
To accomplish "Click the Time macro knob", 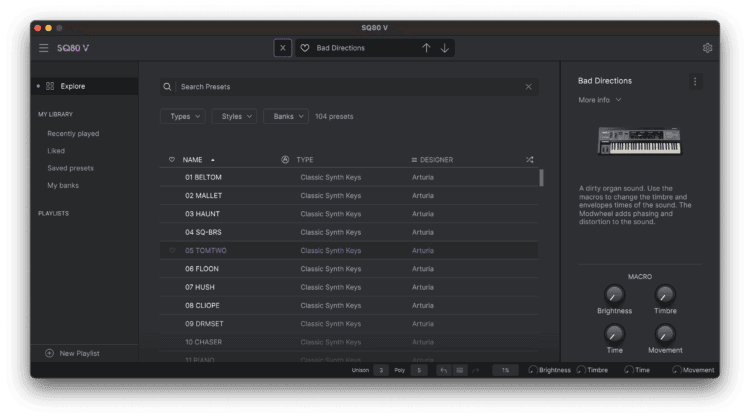I will [614, 334].
